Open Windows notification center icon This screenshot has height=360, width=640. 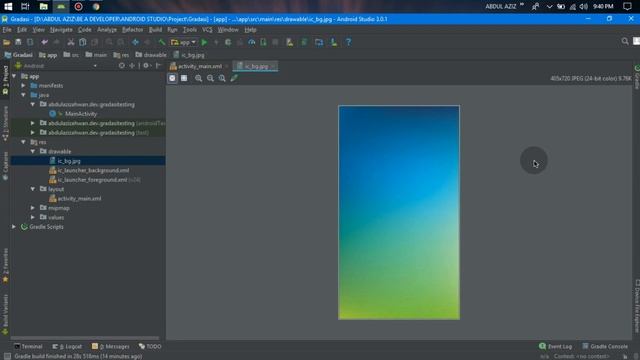pyautogui.click(x=627, y=7)
